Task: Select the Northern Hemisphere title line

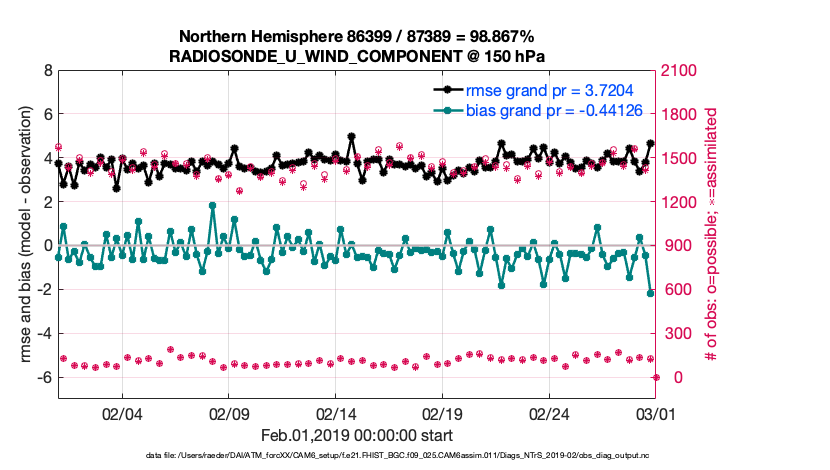Action: pyautogui.click(x=356, y=36)
